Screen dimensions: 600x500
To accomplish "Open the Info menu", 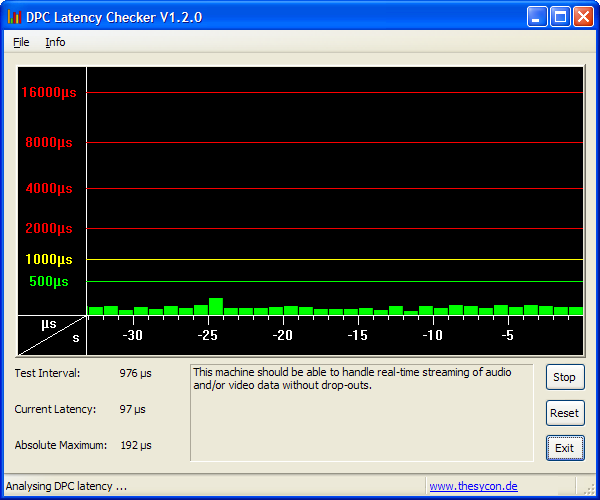I will coord(55,42).
